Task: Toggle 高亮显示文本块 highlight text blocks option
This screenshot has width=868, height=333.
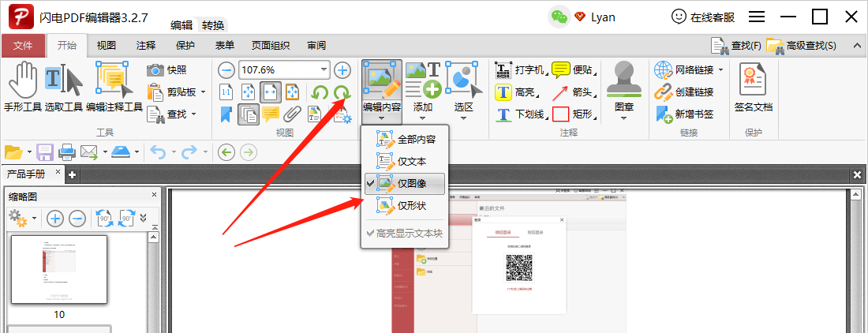Action: [x=405, y=234]
